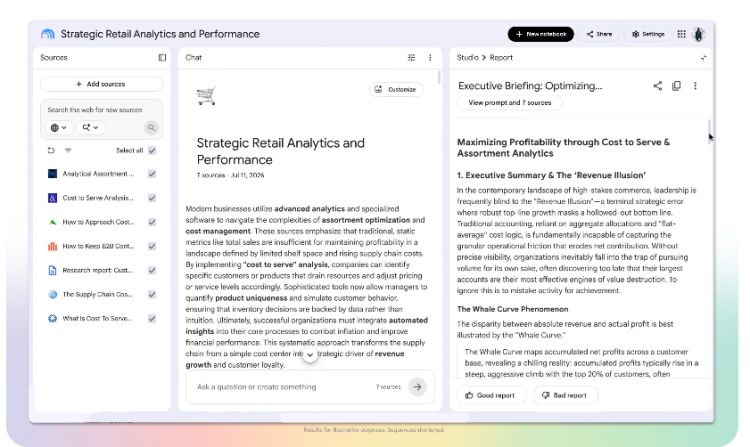Open the research mode dropdown
750x447 pixels.
click(x=90, y=128)
